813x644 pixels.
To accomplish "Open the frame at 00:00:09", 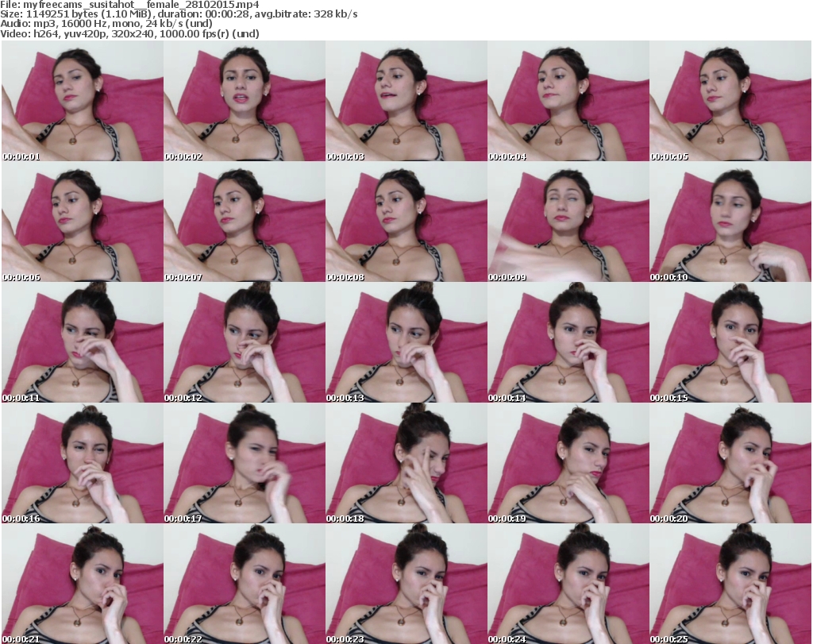I will click(568, 222).
